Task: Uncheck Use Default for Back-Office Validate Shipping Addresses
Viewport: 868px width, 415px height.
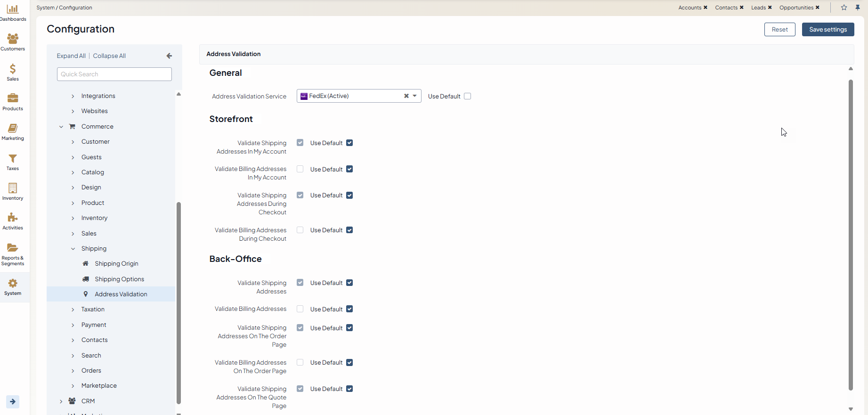Action: (x=349, y=283)
